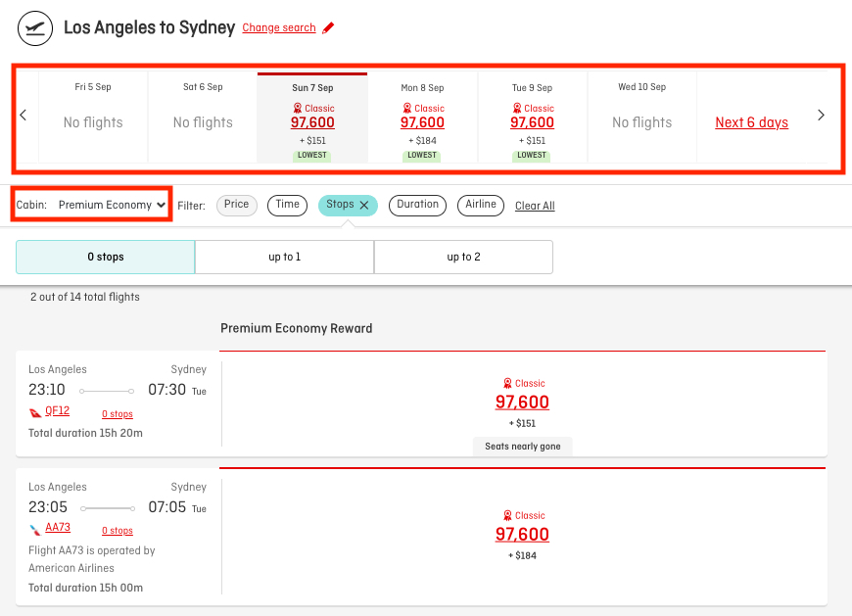Click the 23:10 departure time
852x616 pixels.
pyautogui.click(x=47, y=390)
